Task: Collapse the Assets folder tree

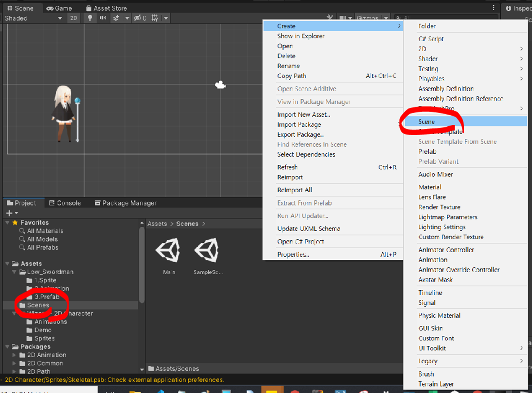Action: pos(7,264)
